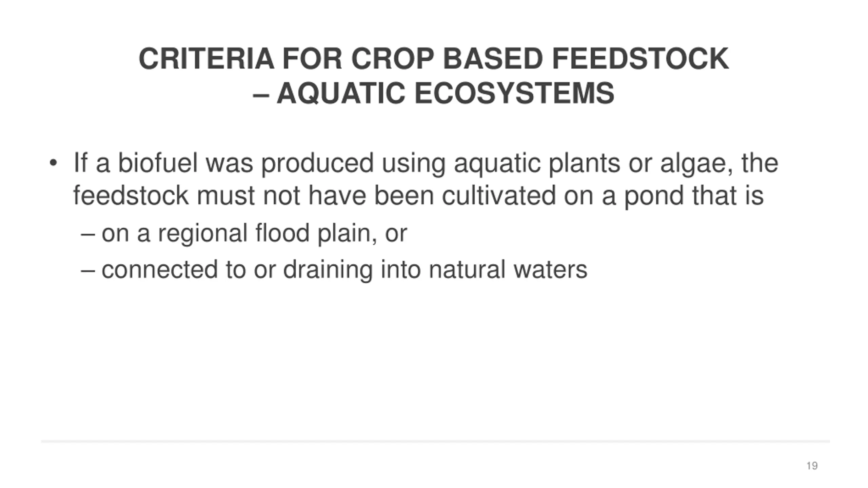Click the word 'cultivated' in the bullet text

pyautogui.click(x=498, y=196)
